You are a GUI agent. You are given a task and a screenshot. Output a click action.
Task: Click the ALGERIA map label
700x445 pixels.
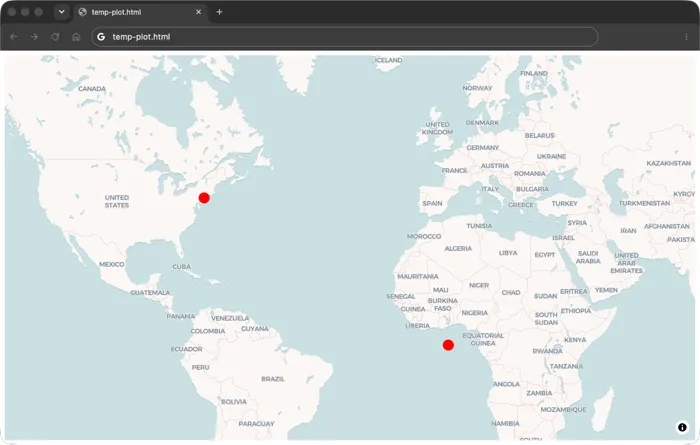[458, 248]
